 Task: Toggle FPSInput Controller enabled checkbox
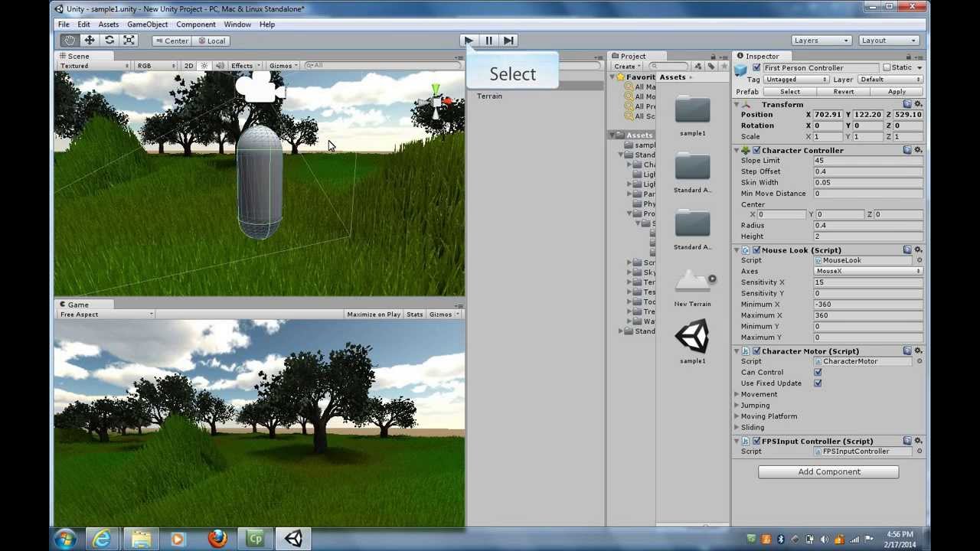pos(756,441)
